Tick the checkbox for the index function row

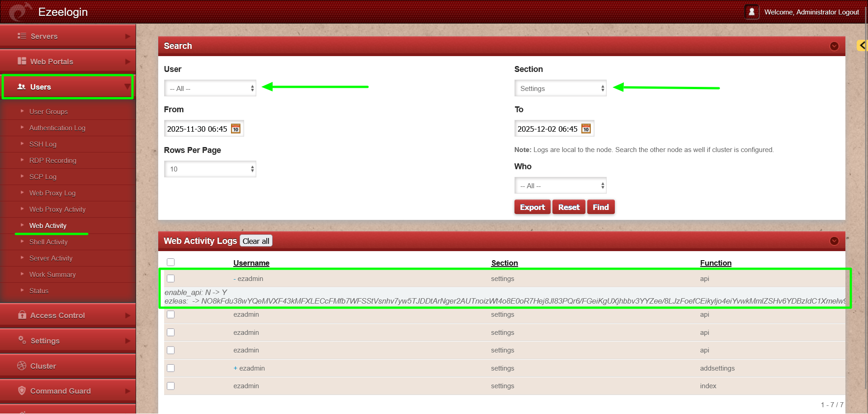(x=170, y=386)
